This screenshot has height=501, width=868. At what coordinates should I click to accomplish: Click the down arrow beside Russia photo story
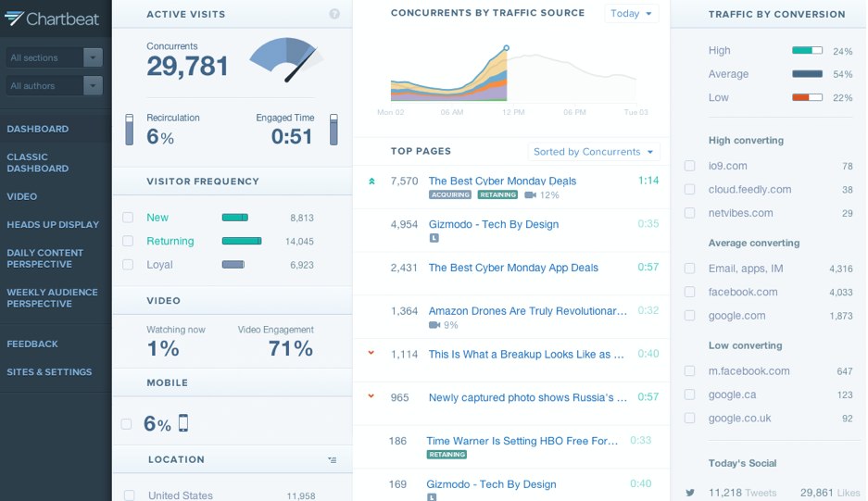[x=371, y=395]
